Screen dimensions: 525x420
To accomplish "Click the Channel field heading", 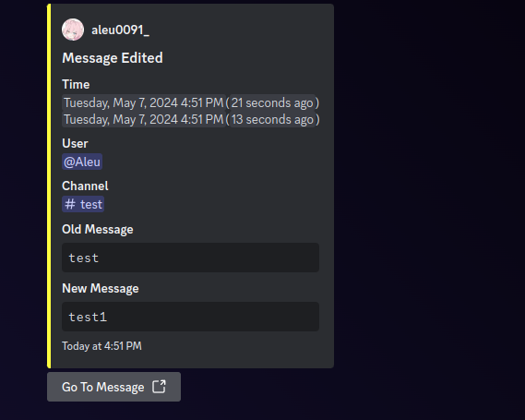I will [x=85, y=186].
